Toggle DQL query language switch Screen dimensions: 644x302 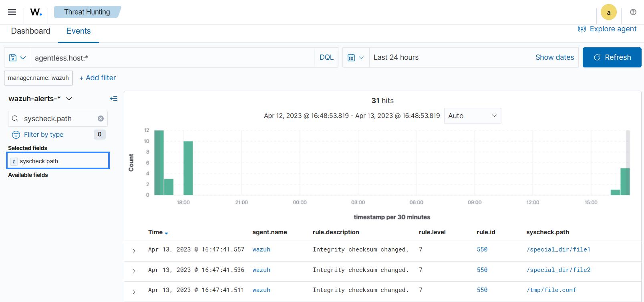pyautogui.click(x=326, y=57)
